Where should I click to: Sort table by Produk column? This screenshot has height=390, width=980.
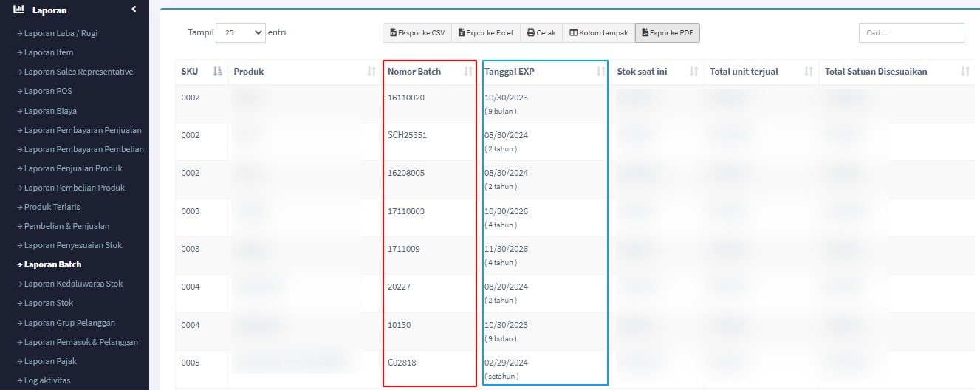click(305, 72)
